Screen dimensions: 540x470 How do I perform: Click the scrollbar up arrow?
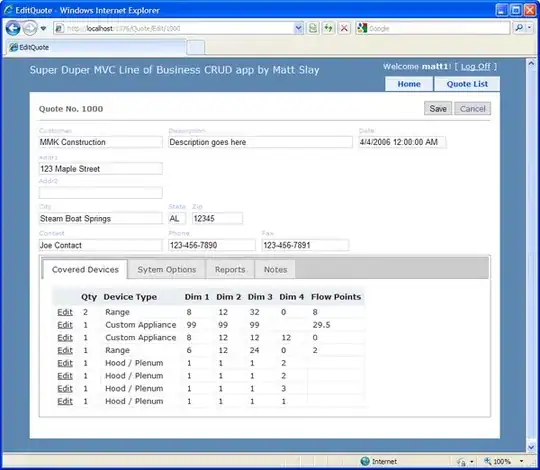[531, 63]
